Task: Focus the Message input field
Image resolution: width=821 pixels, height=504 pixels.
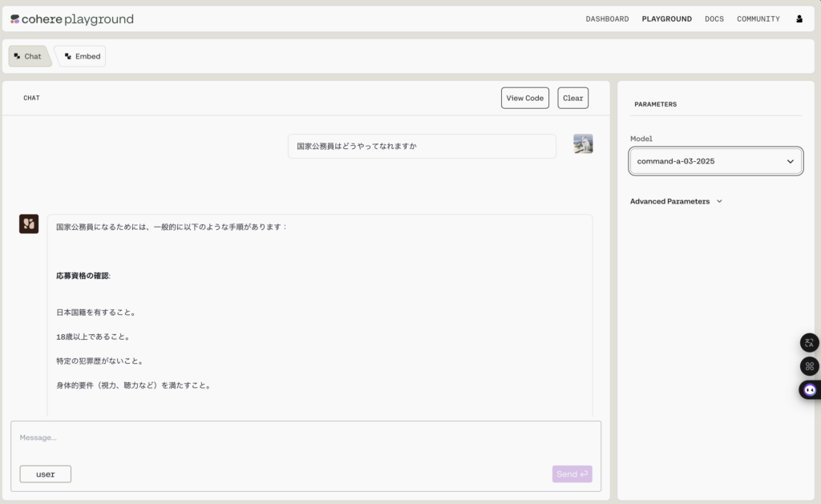Action: click(305, 438)
